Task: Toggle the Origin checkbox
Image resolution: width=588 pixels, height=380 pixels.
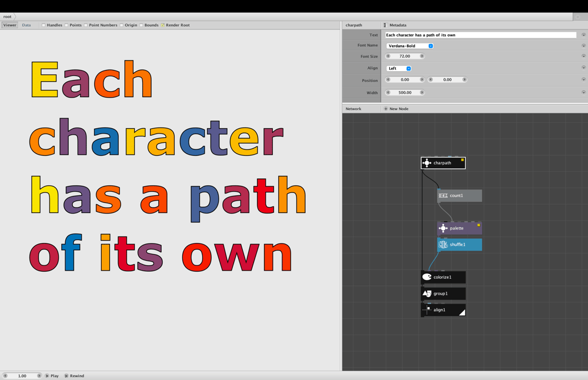Action: click(122, 25)
